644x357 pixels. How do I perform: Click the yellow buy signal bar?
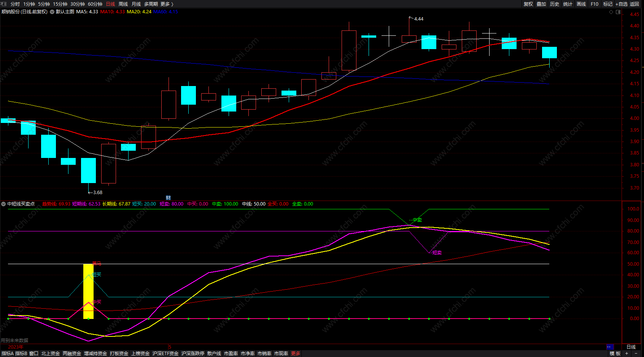(x=88, y=292)
